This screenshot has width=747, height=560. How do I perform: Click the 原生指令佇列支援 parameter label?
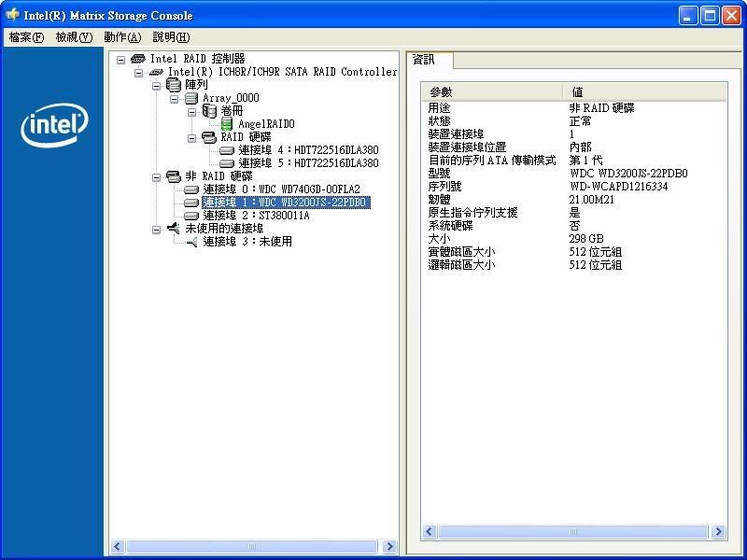point(472,213)
